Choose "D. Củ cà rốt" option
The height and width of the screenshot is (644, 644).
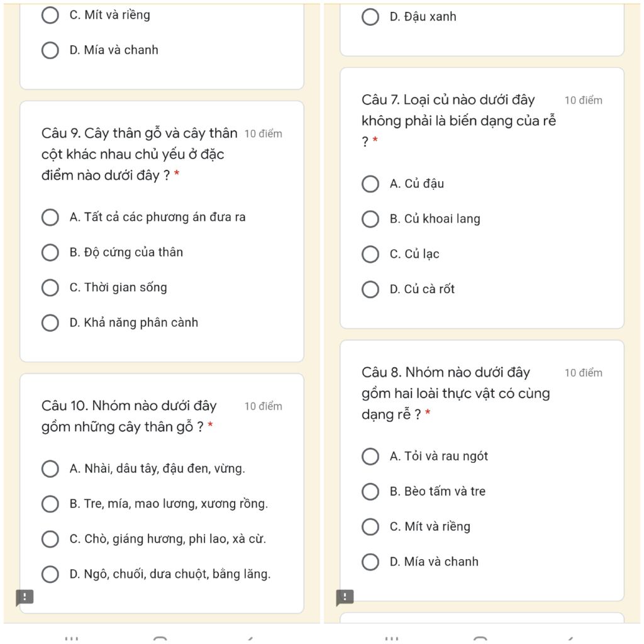(371, 290)
